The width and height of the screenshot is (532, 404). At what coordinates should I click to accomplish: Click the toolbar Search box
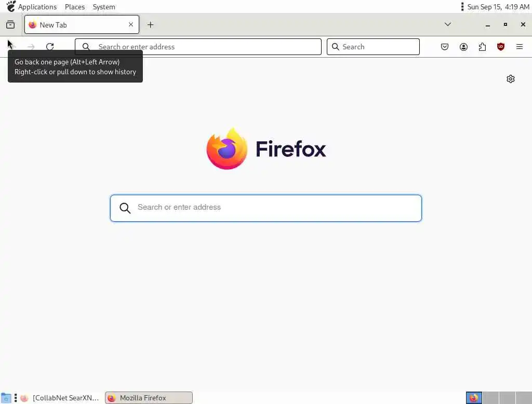point(373,47)
